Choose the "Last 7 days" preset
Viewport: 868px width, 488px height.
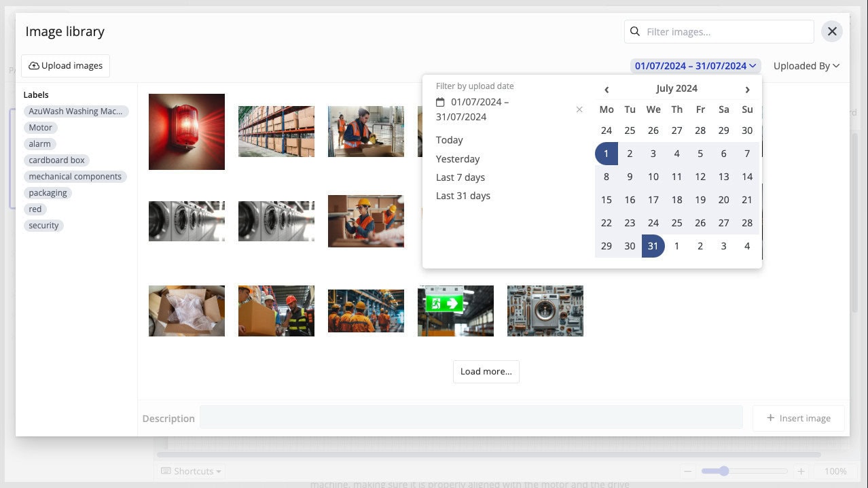(460, 177)
